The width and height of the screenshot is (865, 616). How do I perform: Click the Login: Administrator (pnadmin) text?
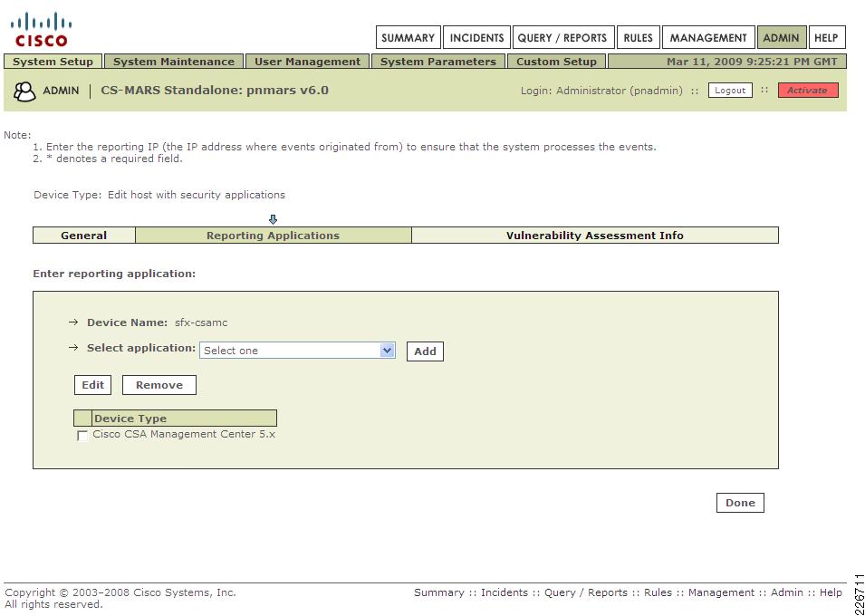(x=601, y=91)
